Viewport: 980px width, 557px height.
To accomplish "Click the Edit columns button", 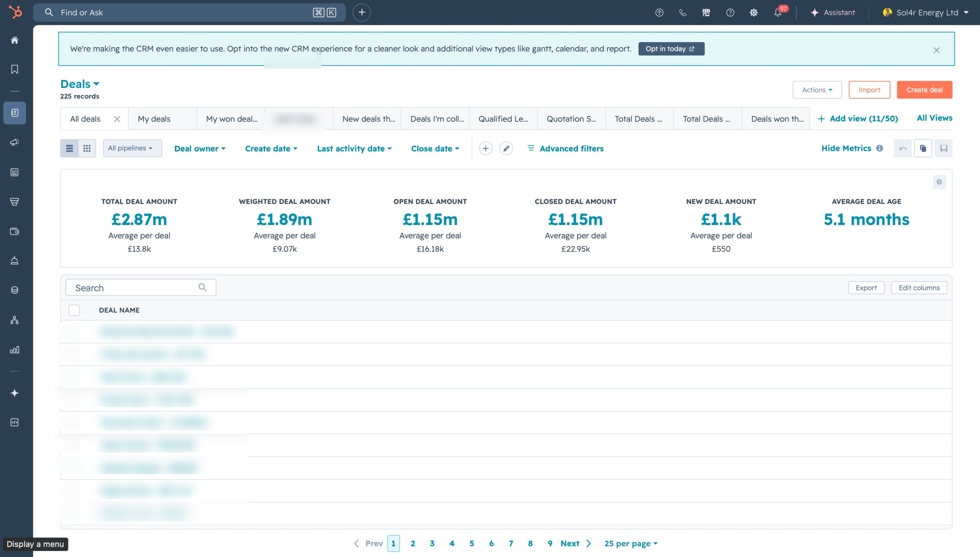I will tap(919, 288).
